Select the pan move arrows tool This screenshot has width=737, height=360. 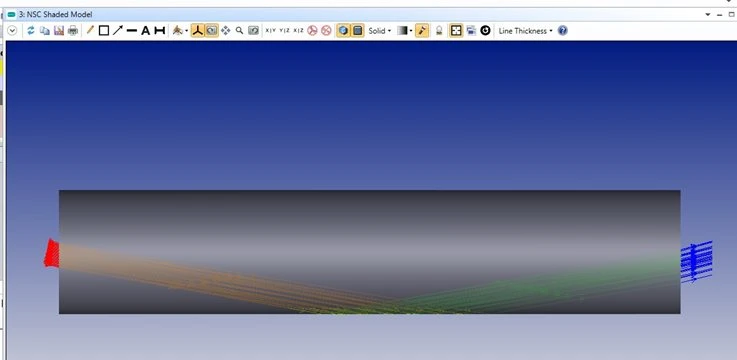point(226,31)
